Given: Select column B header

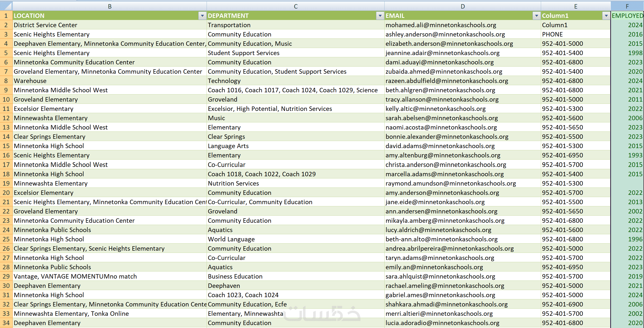Looking at the screenshot, I should click(110, 6).
